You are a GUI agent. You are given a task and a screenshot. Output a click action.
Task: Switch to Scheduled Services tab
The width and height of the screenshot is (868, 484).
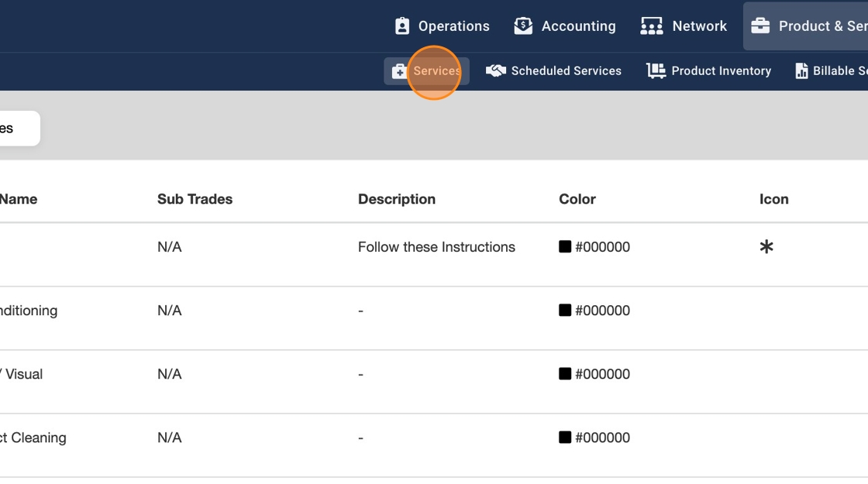pos(566,71)
